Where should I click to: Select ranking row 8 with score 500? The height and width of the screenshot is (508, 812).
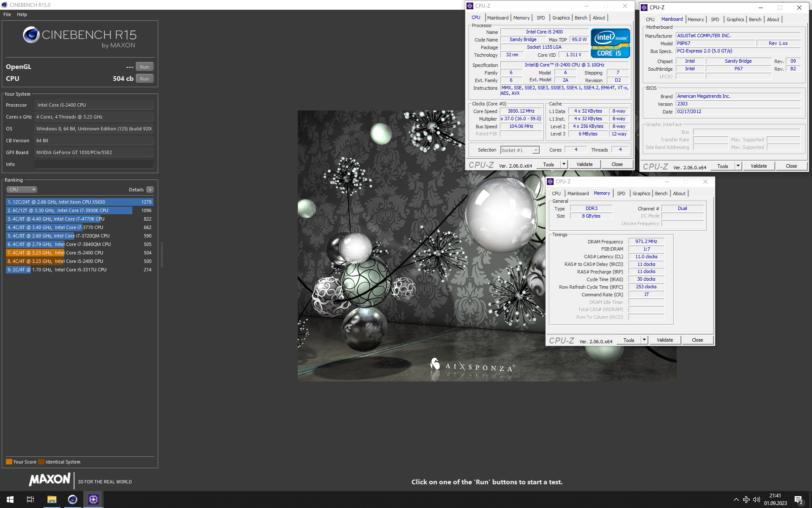pos(80,261)
